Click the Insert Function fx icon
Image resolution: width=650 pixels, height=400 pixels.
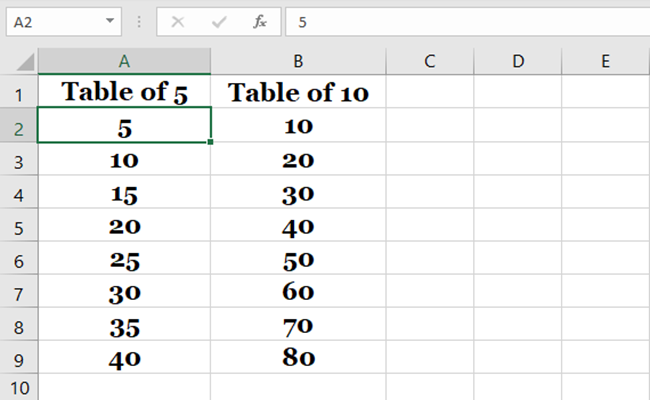259,21
